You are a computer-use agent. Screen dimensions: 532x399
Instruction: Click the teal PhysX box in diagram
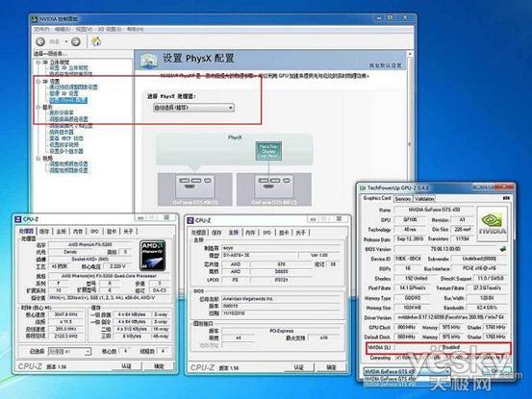[268, 151]
